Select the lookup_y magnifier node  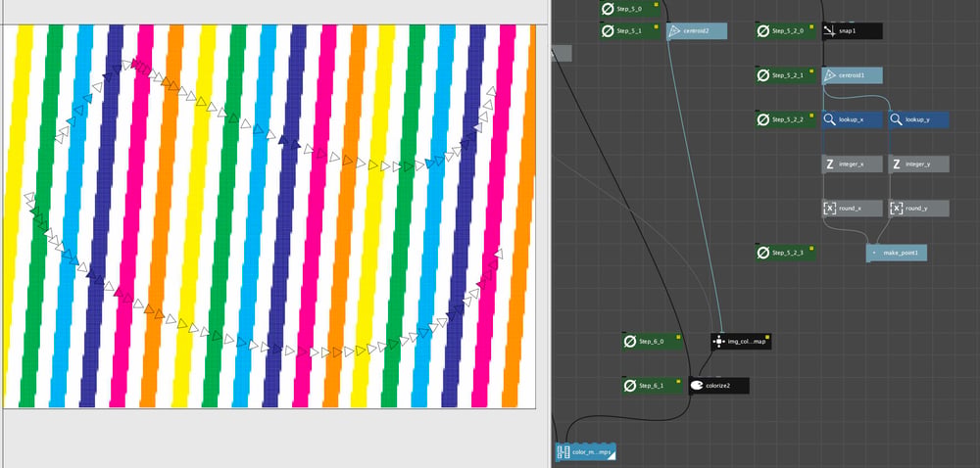918,119
